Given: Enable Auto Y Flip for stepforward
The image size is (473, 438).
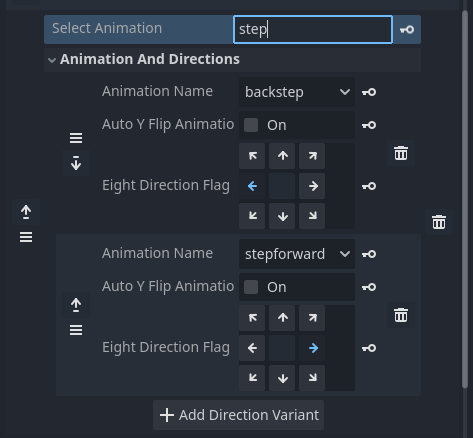Looking at the screenshot, I should [251, 287].
